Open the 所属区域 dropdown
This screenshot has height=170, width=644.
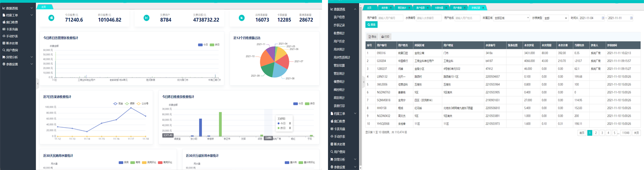click(x=512, y=18)
